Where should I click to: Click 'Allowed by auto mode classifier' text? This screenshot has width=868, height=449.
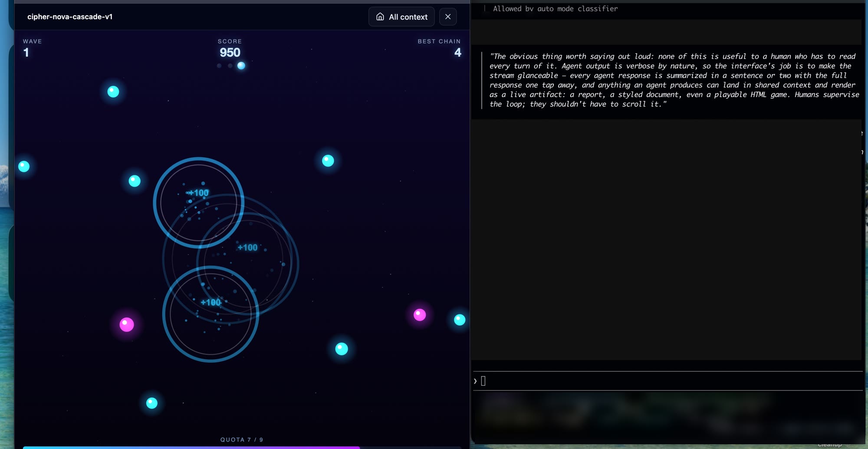click(x=555, y=9)
